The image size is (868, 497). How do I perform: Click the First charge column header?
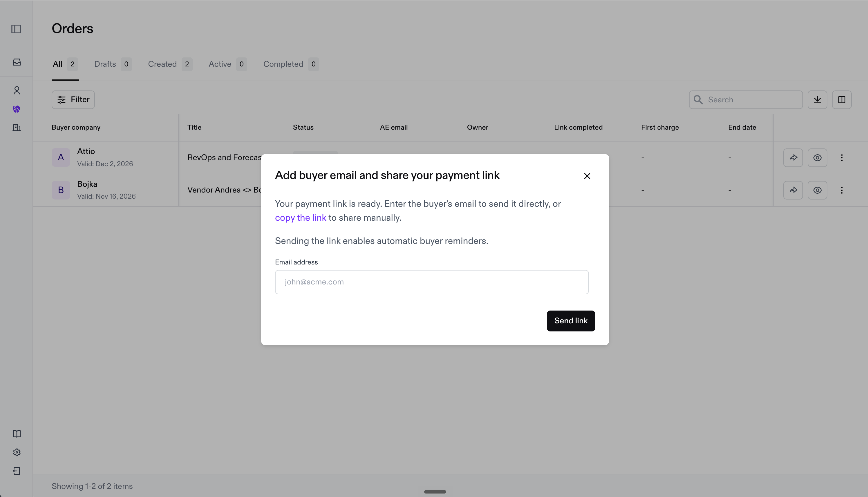660,127
